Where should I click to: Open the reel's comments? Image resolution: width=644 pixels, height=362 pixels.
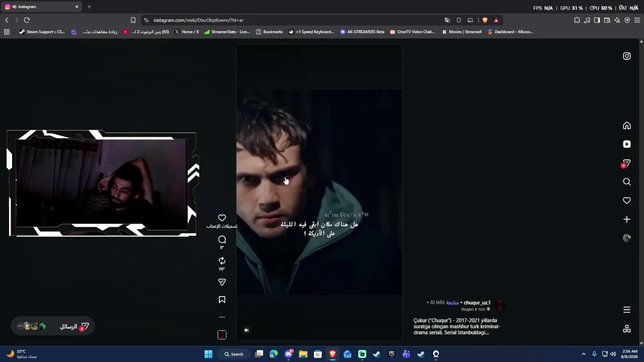pyautogui.click(x=222, y=239)
